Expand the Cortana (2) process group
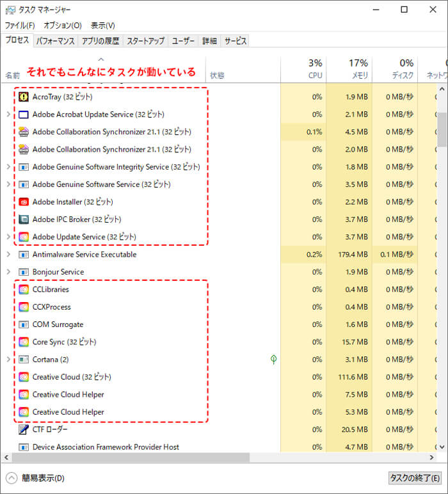This screenshot has height=494, width=448. pyautogui.click(x=8, y=360)
